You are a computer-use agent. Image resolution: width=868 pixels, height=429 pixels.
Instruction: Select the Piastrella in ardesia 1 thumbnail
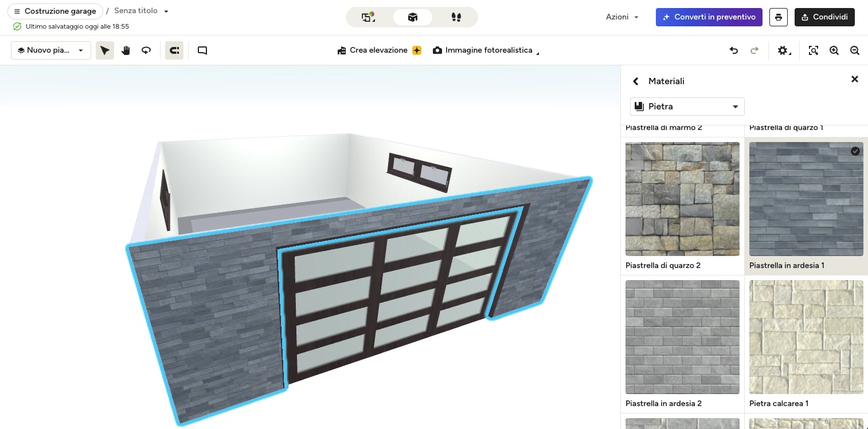click(x=806, y=199)
